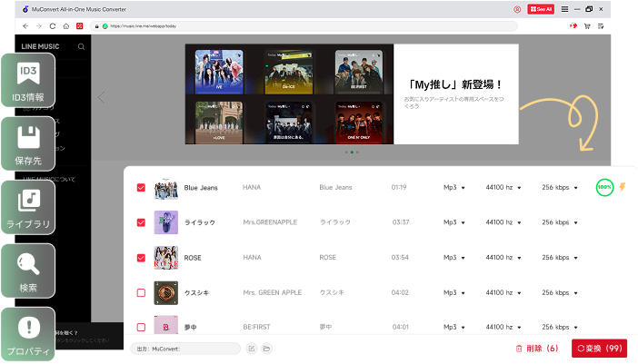Open the =LOVE artist thumbnail in banner
This screenshot has width=638, height=364.
pos(219,123)
